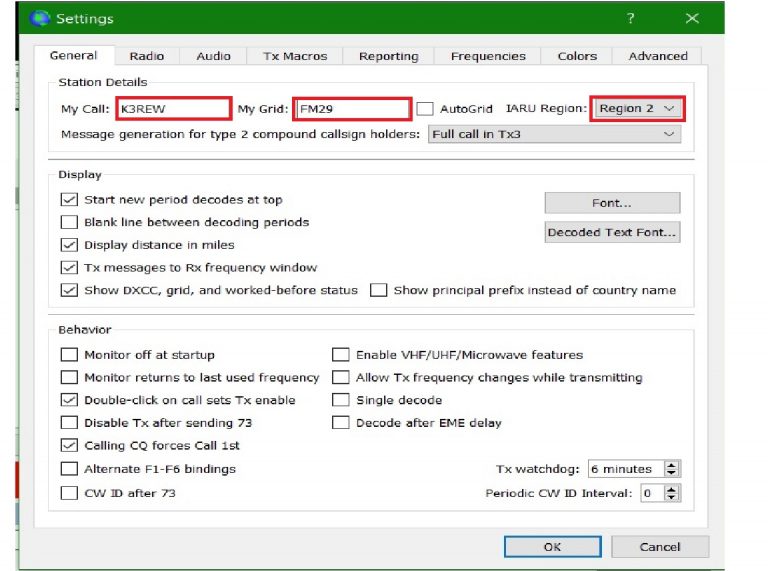The width and height of the screenshot is (768, 571).
Task: Click the Font... button
Action: (612, 203)
